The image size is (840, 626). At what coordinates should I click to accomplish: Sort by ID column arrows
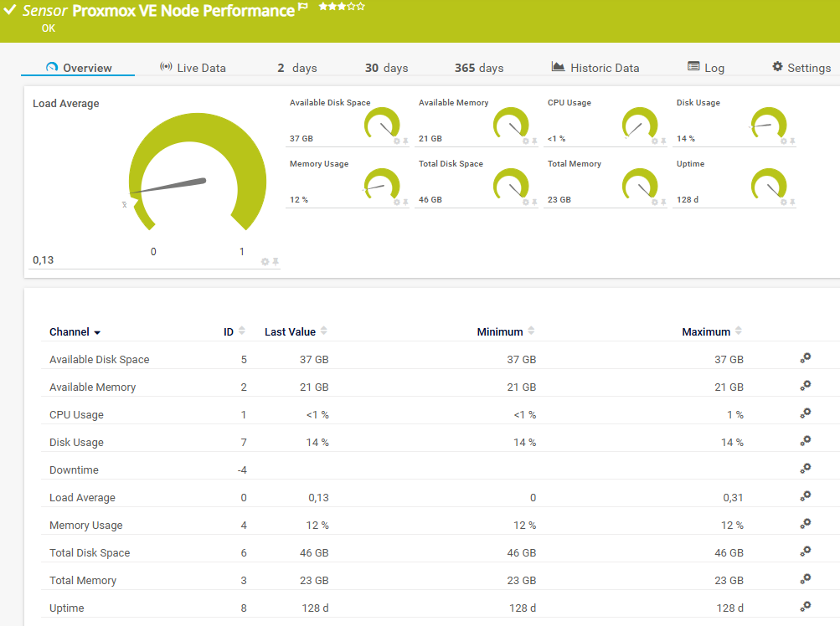[x=242, y=331]
